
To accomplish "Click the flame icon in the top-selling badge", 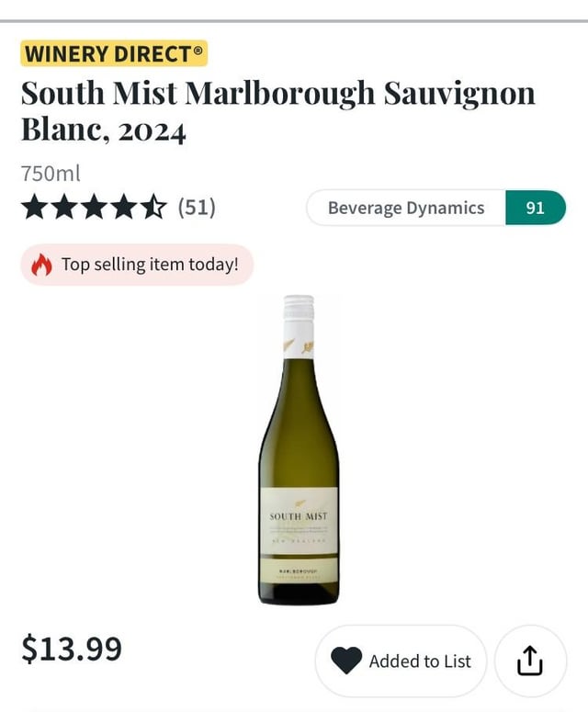I will tap(42, 265).
